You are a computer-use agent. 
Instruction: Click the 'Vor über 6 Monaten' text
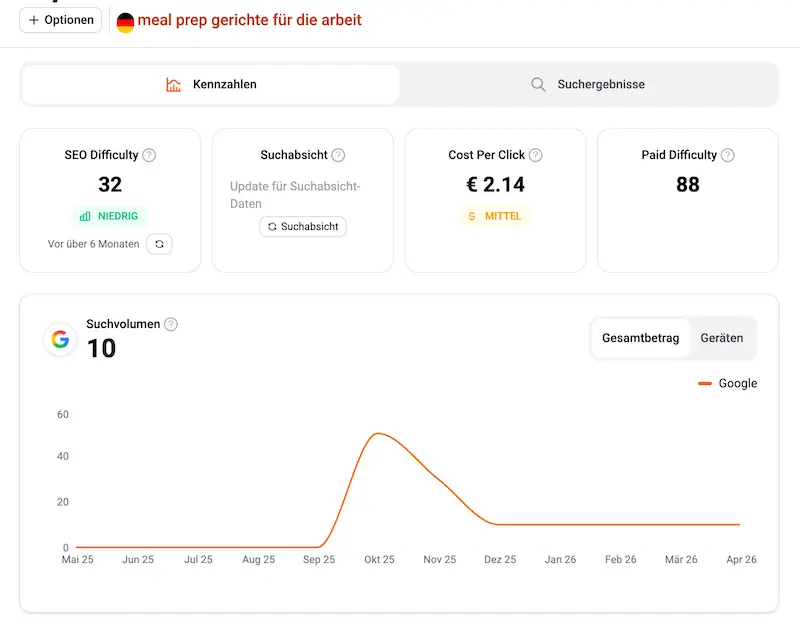coord(93,244)
